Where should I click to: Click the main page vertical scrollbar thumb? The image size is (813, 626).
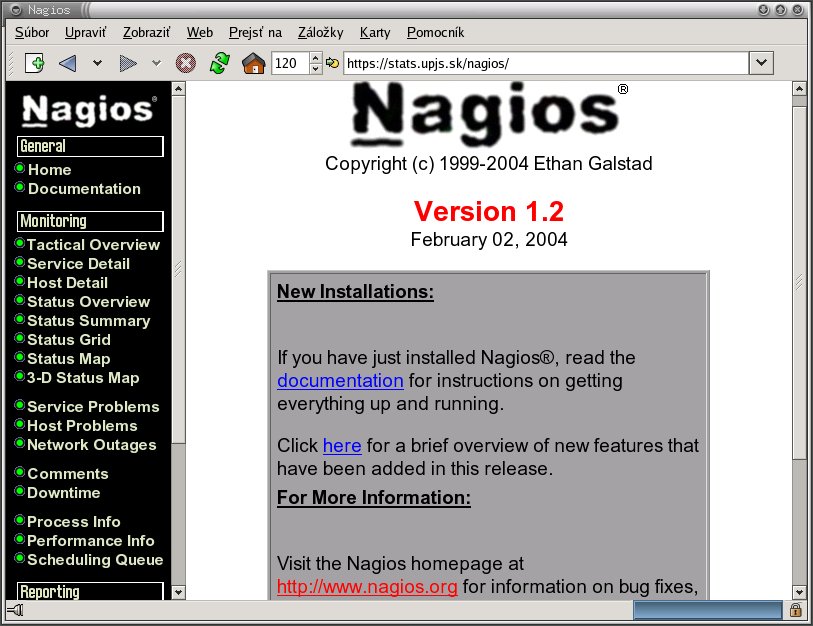click(799, 282)
